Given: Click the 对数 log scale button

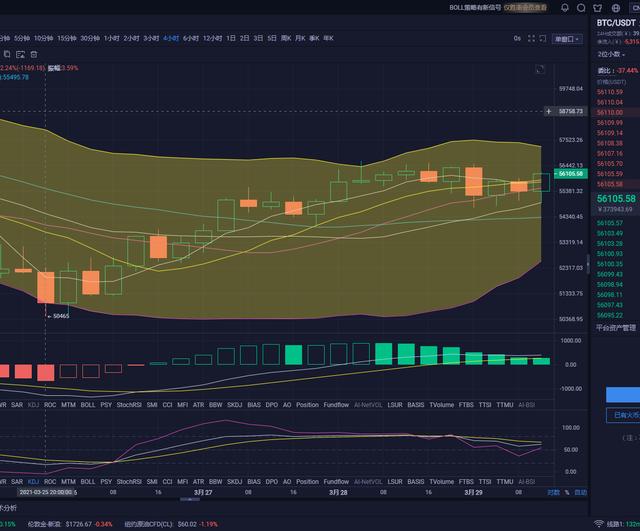Looking at the screenshot, I should point(553,492).
